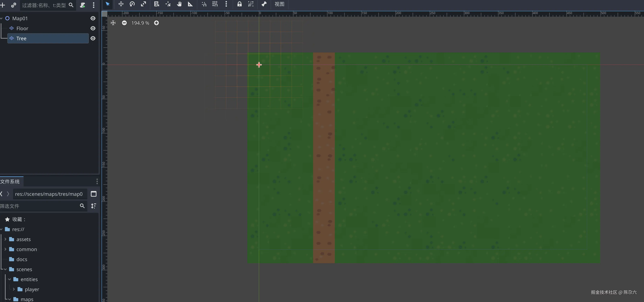Expand the player folder
The height and width of the screenshot is (302, 644).
(14, 290)
